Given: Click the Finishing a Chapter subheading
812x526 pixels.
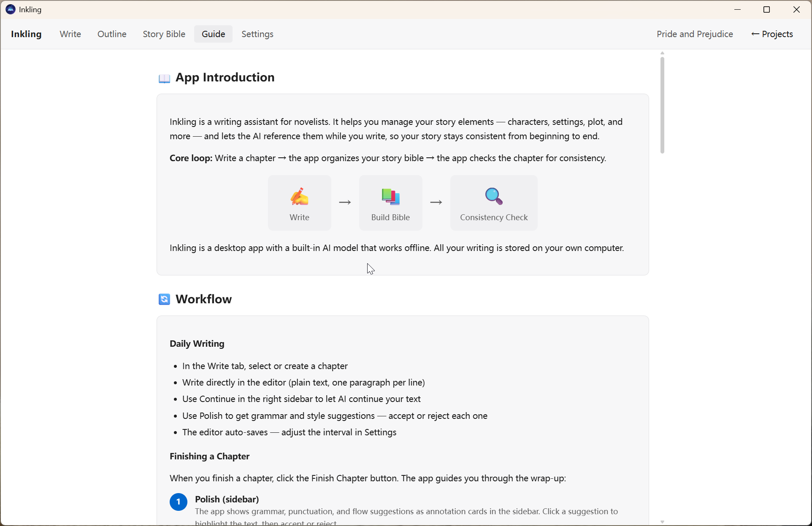Looking at the screenshot, I should (x=209, y=456).
